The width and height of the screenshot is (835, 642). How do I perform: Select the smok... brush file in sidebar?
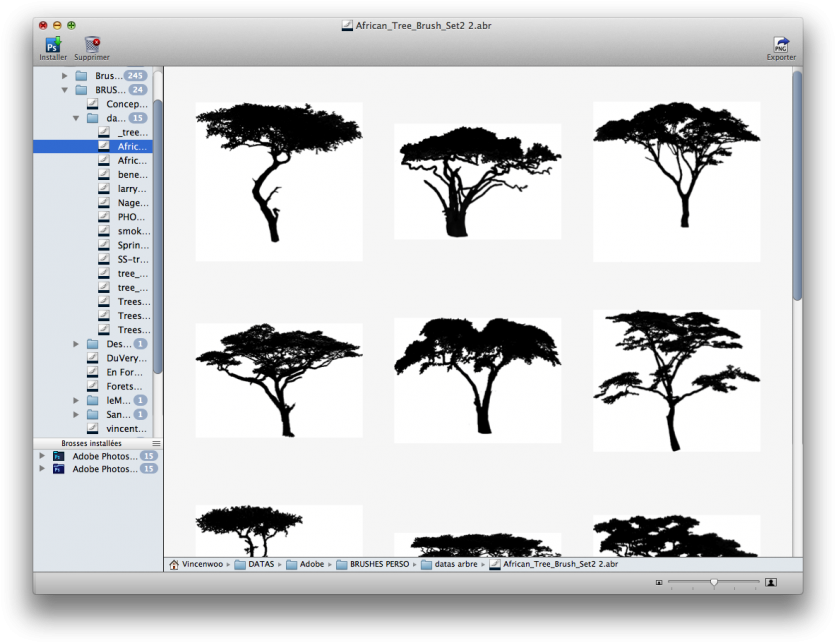point(133,231)
